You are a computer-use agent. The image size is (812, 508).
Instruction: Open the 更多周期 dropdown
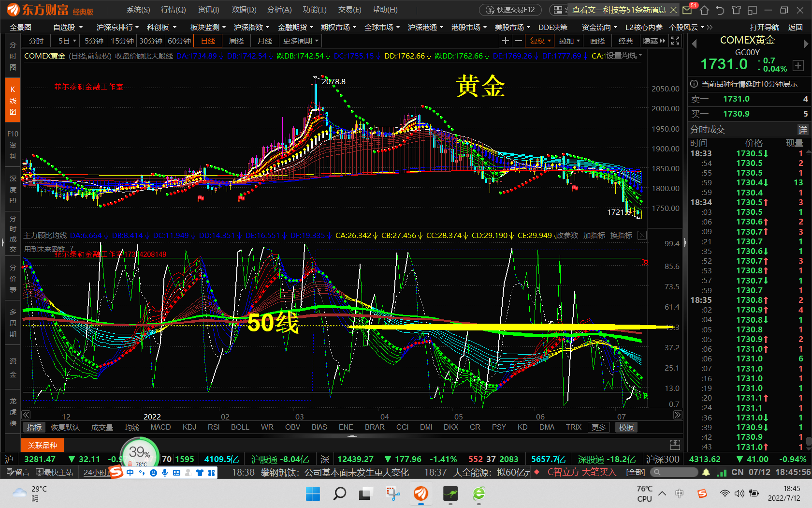[x=301, y=41]
